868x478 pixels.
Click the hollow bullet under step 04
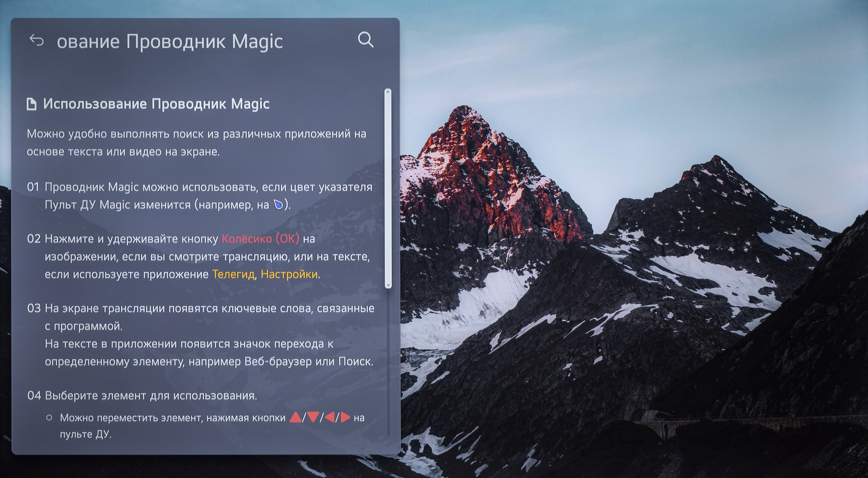pyautogui.click(x=49, y=418)
